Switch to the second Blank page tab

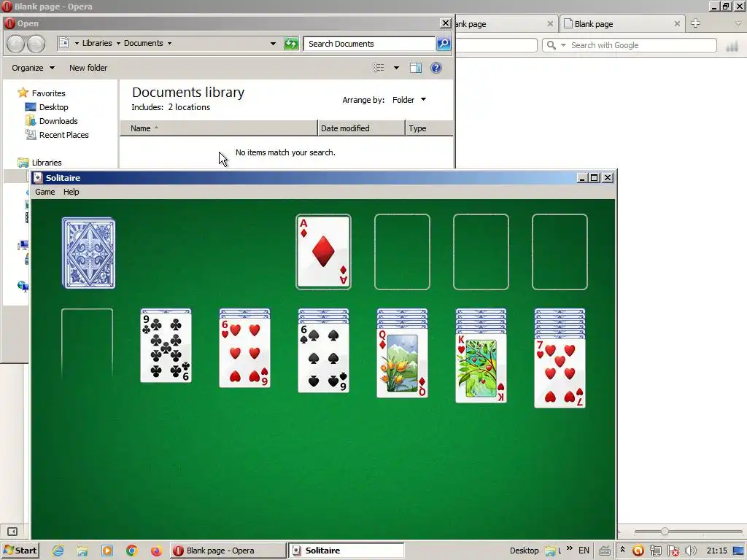click(x=622, y=24)
